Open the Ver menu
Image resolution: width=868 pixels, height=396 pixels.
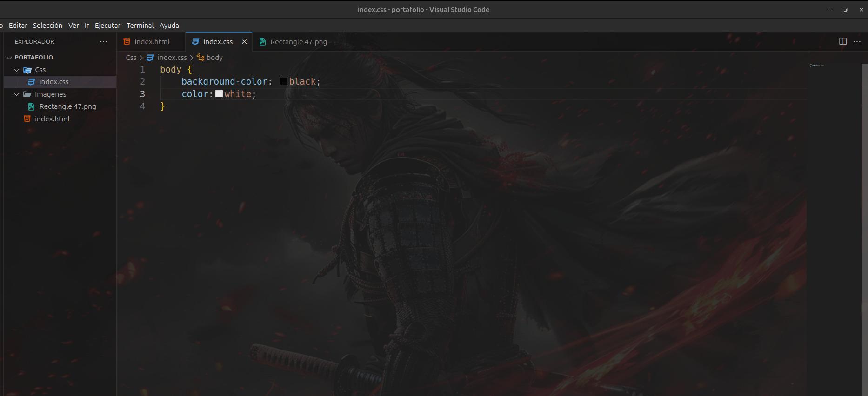[x=73, y=26]
